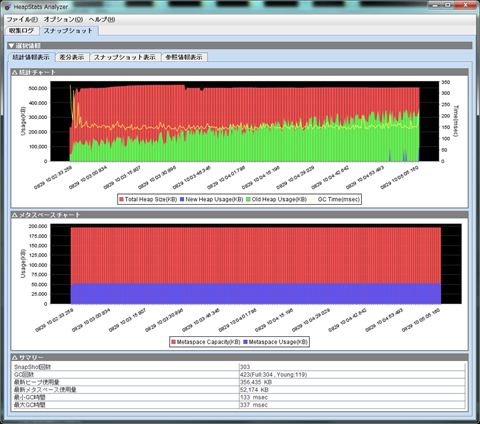Click the Total Heap Size(KB) legend label

(x=151, y=199)
